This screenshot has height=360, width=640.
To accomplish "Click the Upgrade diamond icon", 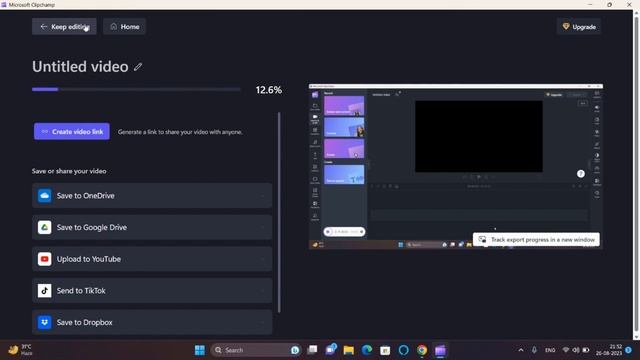I will [x=566, y=27].
